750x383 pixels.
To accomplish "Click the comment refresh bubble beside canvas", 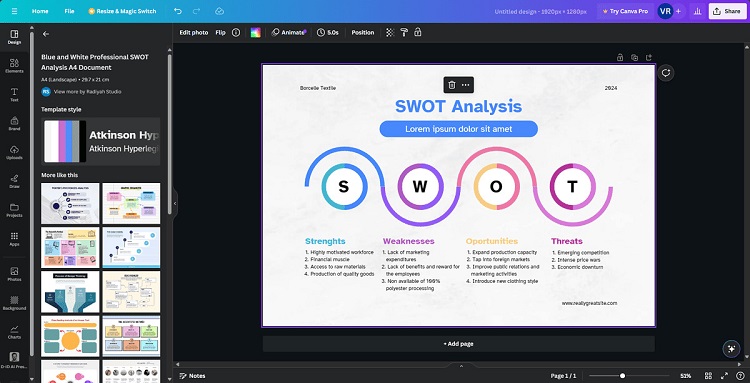I will (666, 73).
